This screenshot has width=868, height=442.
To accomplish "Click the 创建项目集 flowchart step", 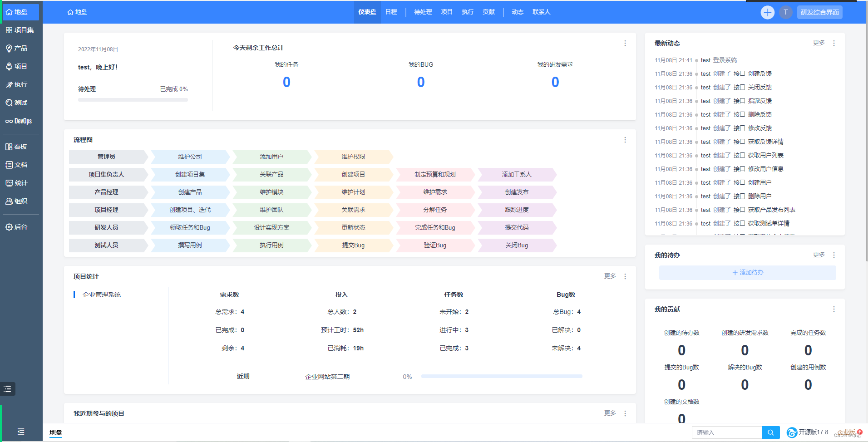I will pos(190,174).
